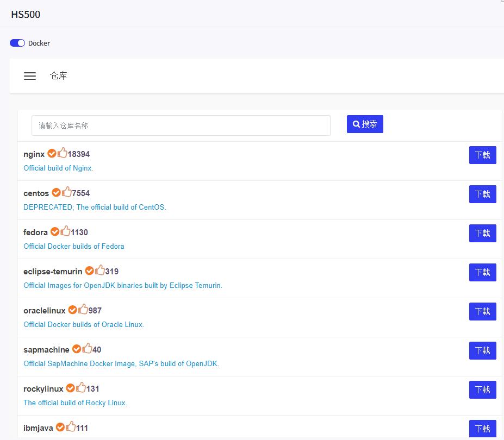
Task: Toggle the Docker switch off
Action: (x=17, y=43)
